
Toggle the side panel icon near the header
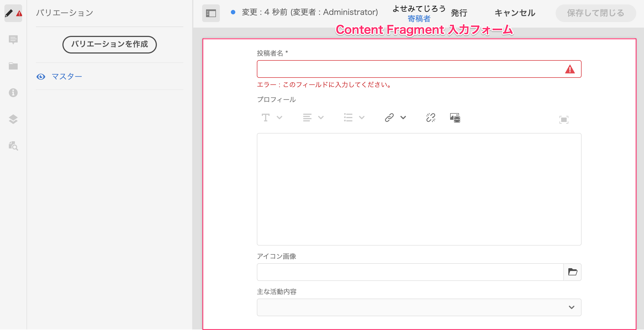click(211, 13)
